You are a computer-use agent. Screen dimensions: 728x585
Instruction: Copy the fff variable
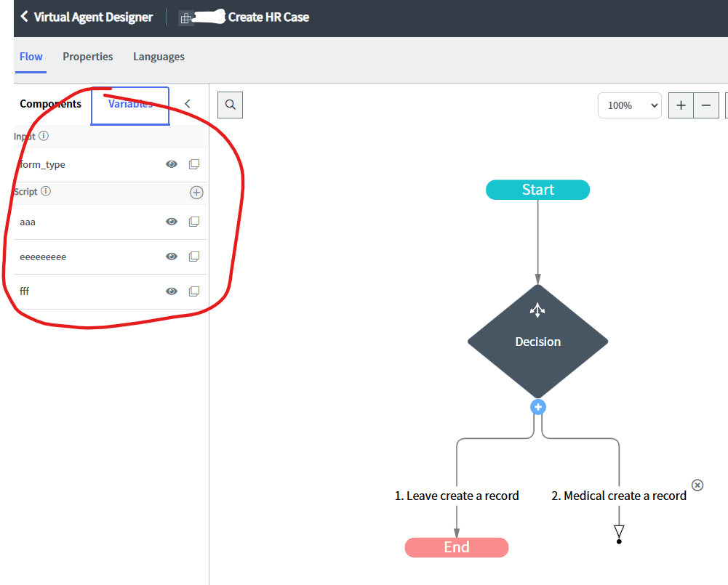point(193,291)
